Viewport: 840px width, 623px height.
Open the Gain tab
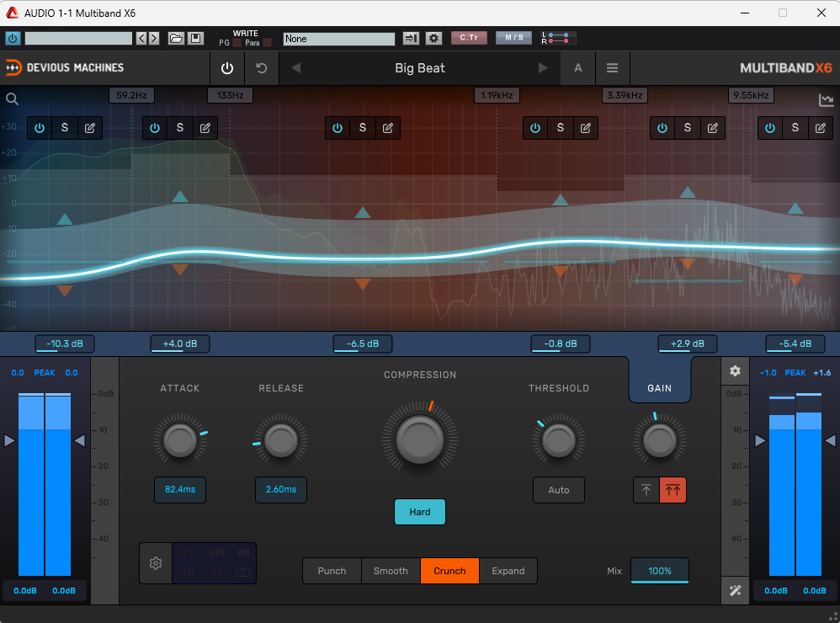click(660, 388)
